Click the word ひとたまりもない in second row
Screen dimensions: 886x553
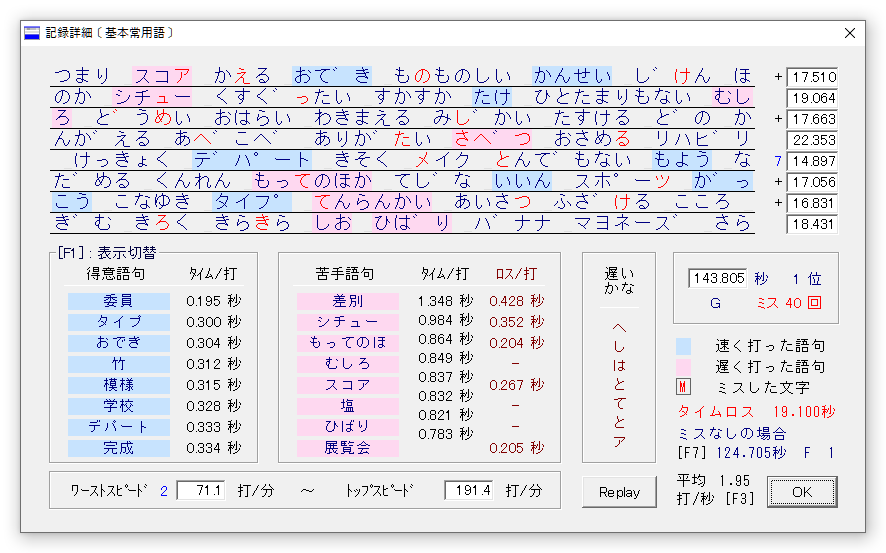click(x=613, y=97)
